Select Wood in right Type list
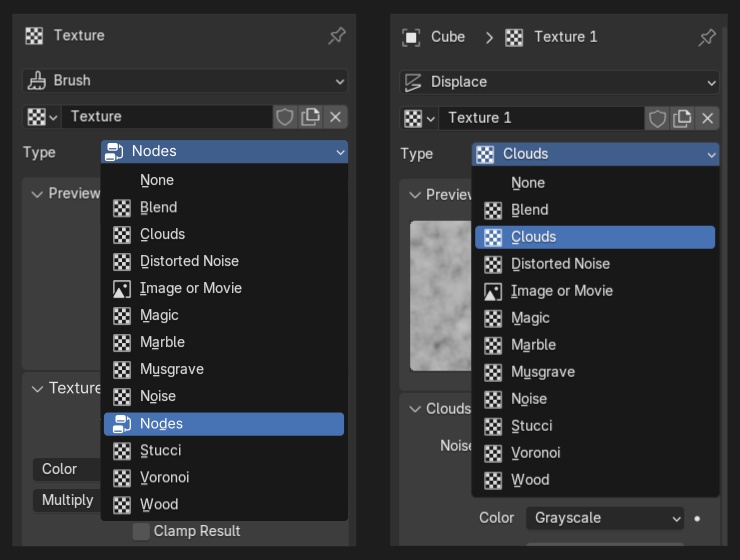Screen dimensions: 740x560 tap(595, 480)
